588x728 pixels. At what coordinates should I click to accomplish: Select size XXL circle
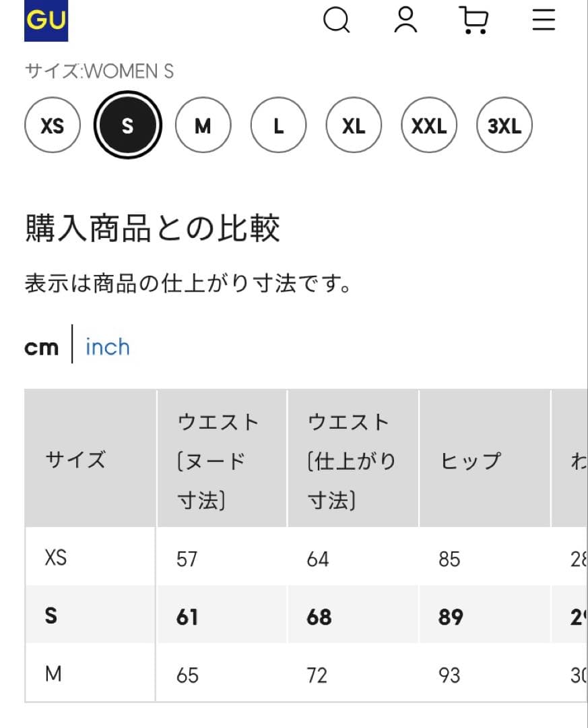point(429,125)
